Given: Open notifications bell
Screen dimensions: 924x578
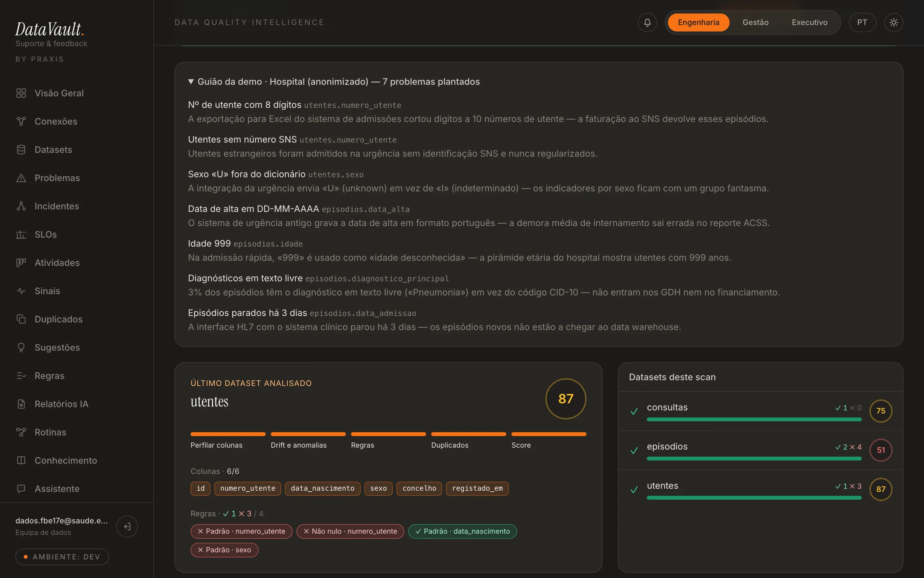Looking at the screenshot, I should click(647, 22).
